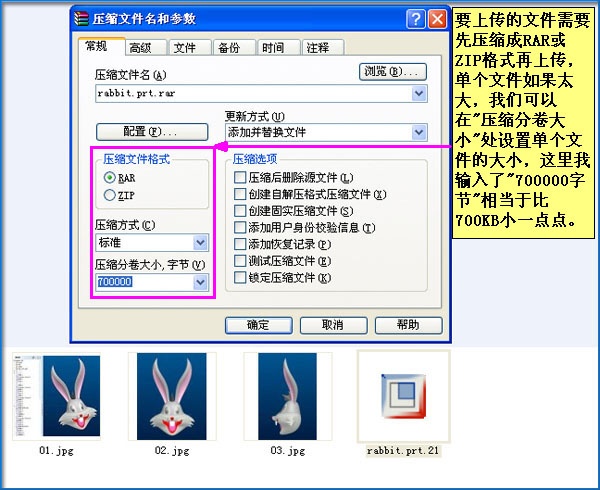
Task: Switch to the 时间 tab
Action: click(x=279, y=48)
